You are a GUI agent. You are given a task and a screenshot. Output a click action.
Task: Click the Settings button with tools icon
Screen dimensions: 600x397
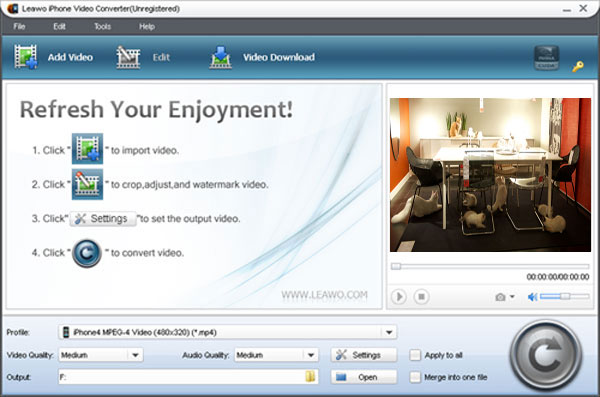(x=364, y=355)
